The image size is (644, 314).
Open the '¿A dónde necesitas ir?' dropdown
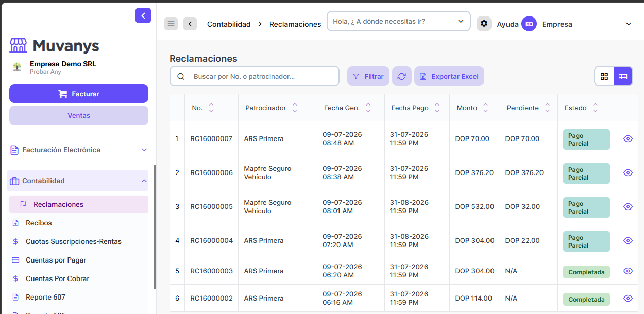pyautogui.click(x=399, y=22)
